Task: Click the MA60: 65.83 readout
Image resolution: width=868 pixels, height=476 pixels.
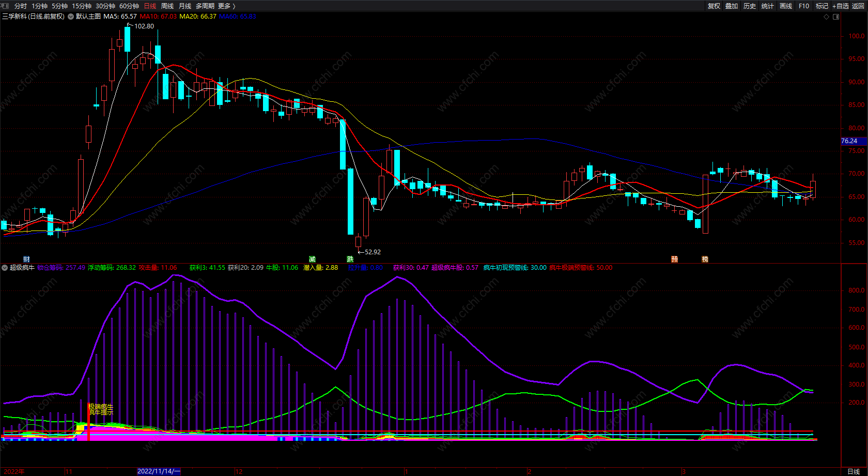Action: coord(238,17)
